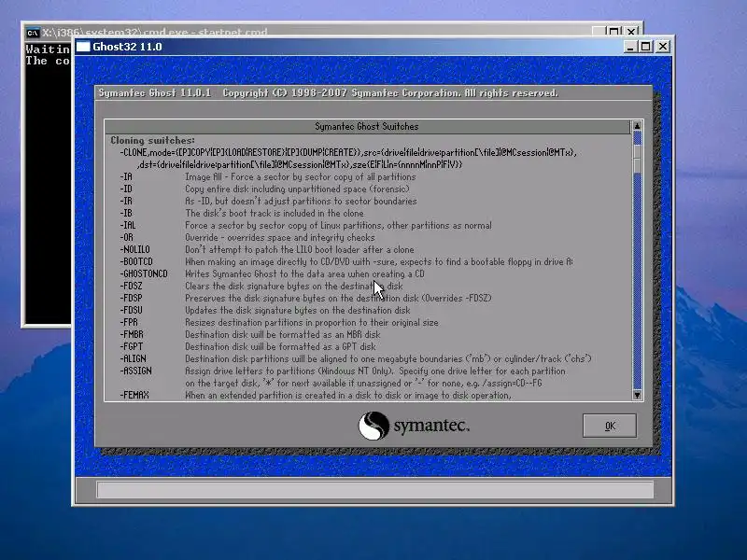The image size is (747, 560).
Task: Select the -NOLILO switch row
Action: (267, 249)
